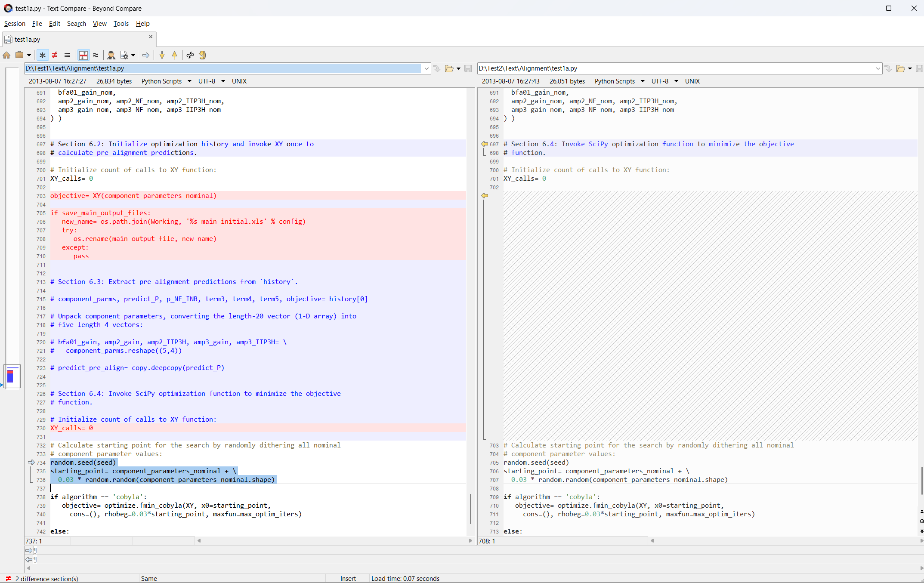Screen dimensions: 924x583
Task: Click the Insert mode status indicator
Action: tap(348, 579)
